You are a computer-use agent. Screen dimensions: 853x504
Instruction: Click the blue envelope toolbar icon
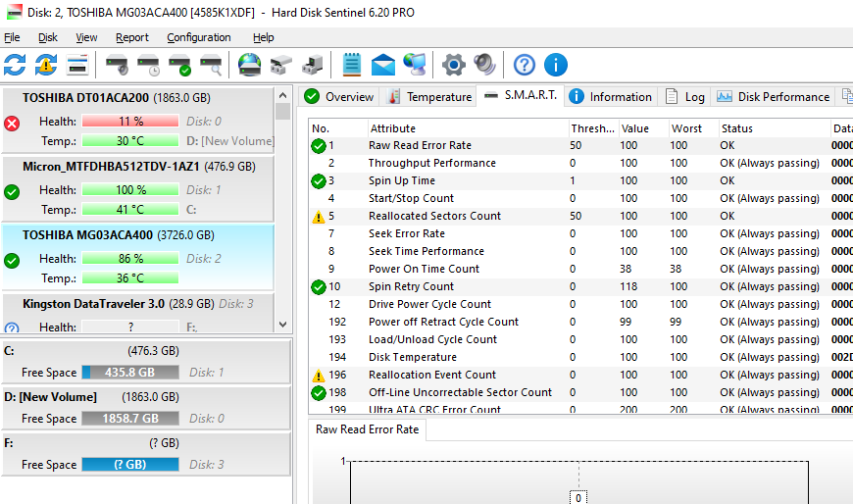[383, 66]
